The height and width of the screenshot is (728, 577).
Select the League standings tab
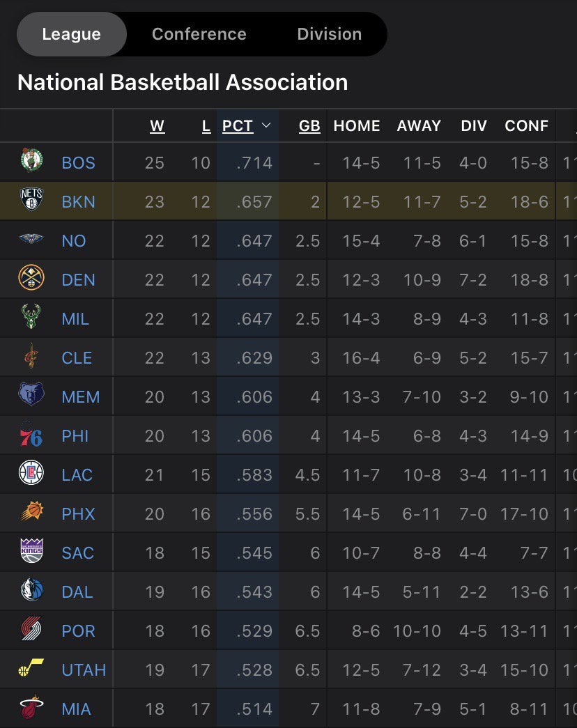(71, 34)
